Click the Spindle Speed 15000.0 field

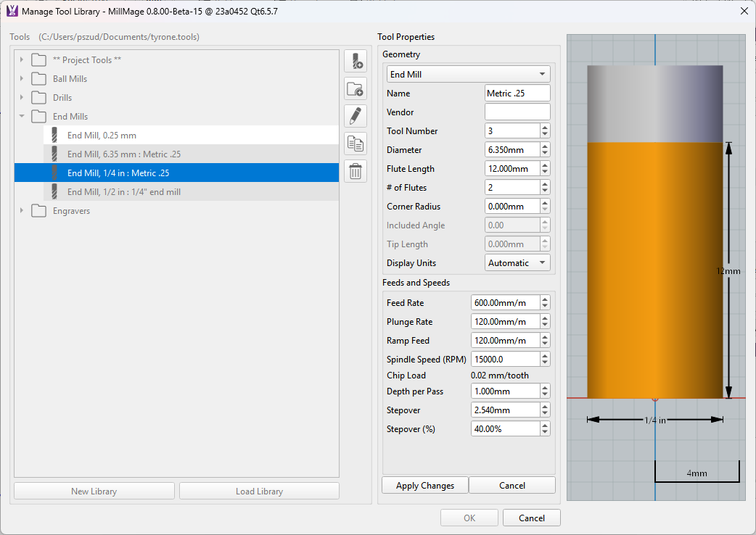pyautogui.click(x=505, y=359)
